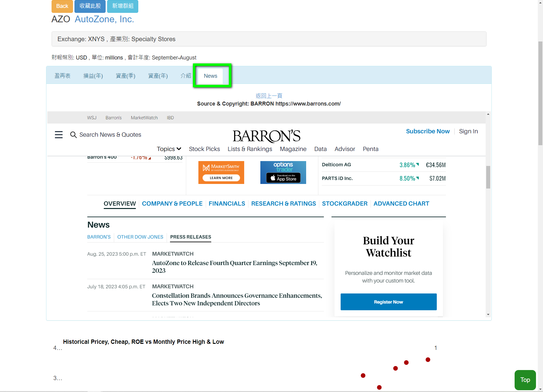Screen dimensions: 543x392
Task: Switch to the 損益(年) tab
Action: pyautogui.click(x=93, y=76)
